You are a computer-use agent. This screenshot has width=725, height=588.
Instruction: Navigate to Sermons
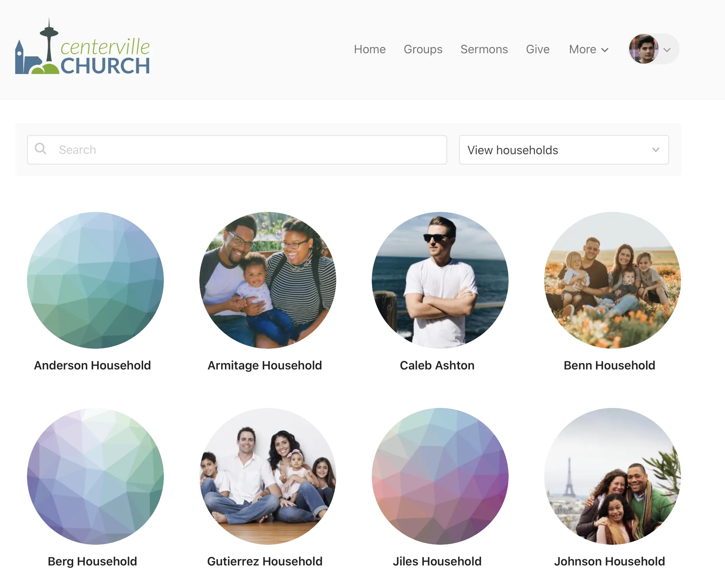[484, 50]
